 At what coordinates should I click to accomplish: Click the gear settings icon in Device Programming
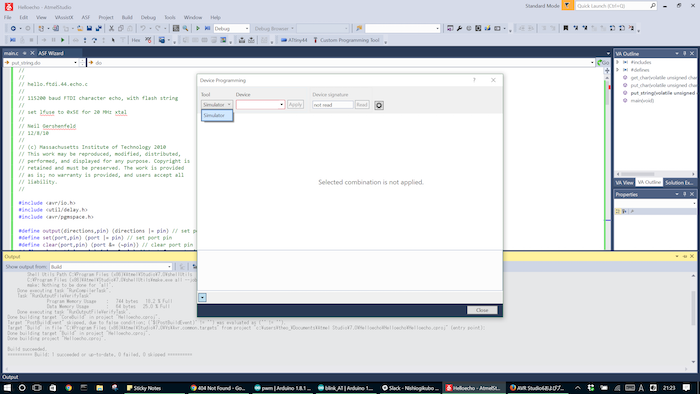click(x=379, y=105)
